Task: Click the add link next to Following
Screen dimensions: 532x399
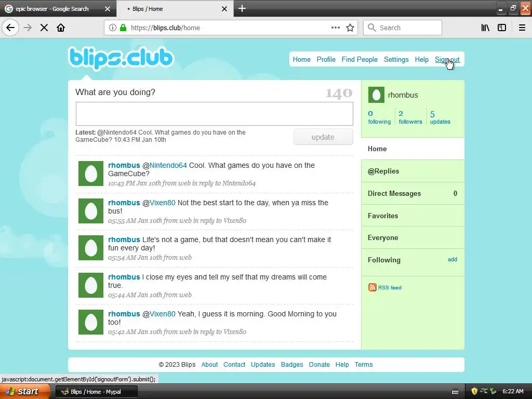Action: tap(453, 259)
